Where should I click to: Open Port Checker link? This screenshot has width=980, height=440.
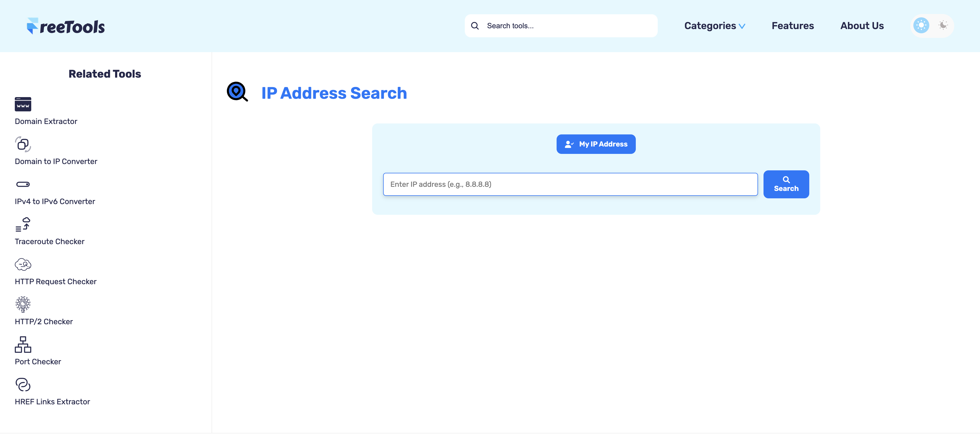click(38, 362)
